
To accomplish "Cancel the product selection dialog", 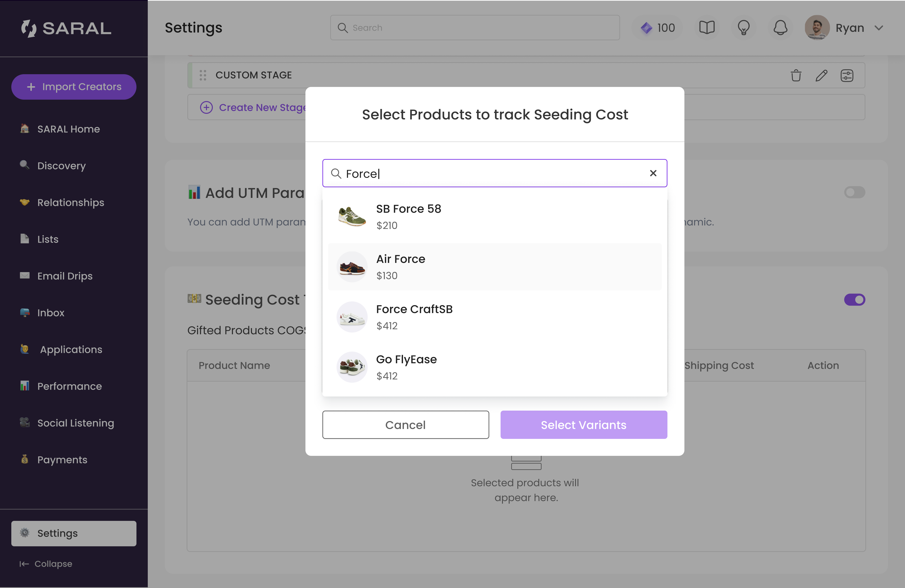I will (x=405, y=425).
